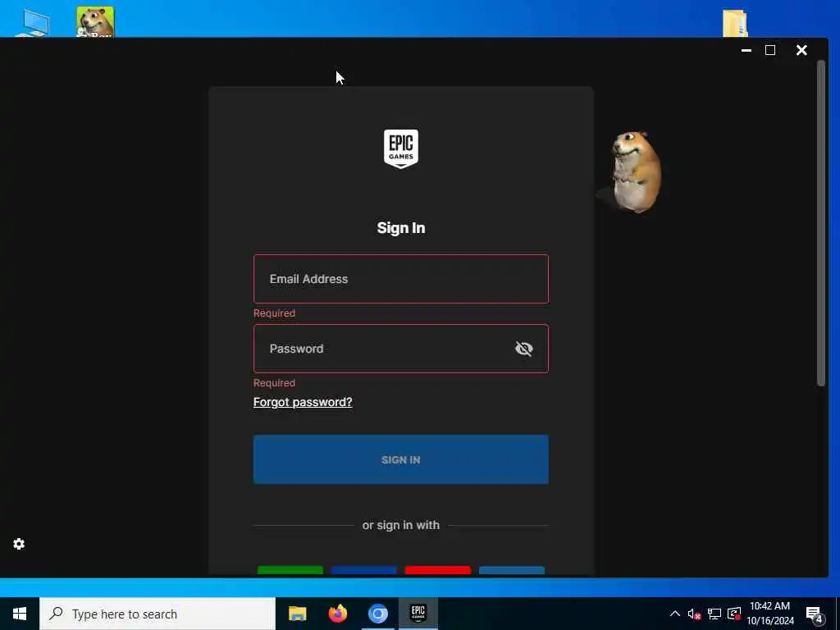Click the launcher window vertical scrollbar
This screenshot has height=630, width=840.
click(820, 223)
